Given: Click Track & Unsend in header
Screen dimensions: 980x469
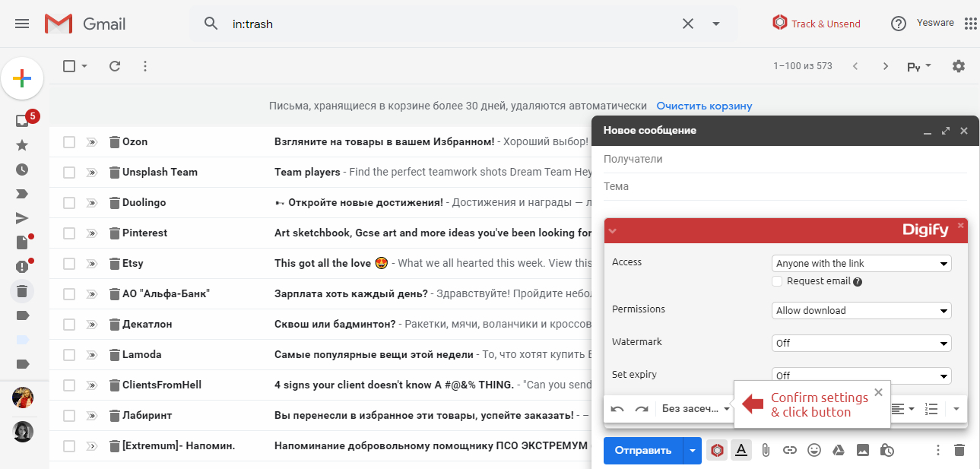Looking at the screenshot, I should pos(817,24).
